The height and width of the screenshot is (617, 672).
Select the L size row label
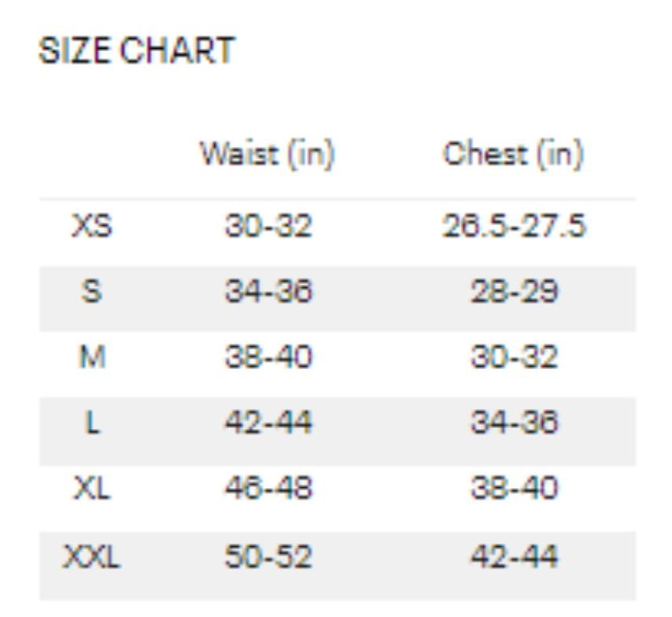coord(92,423)
